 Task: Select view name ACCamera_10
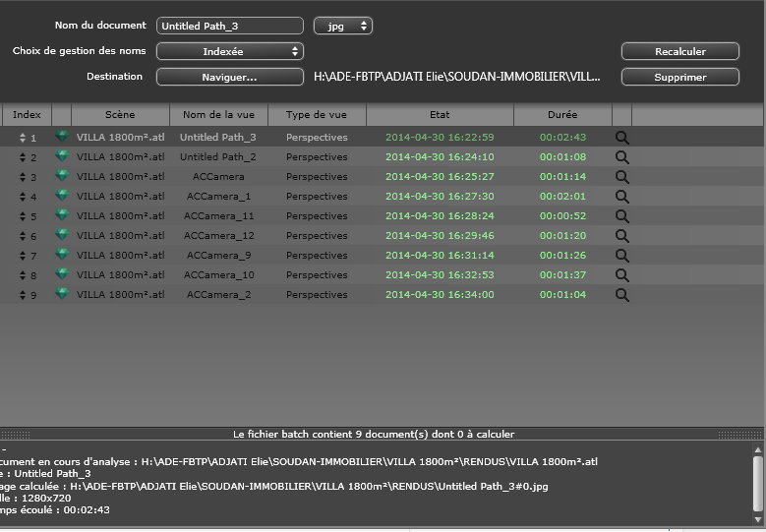tap(218, 275)
